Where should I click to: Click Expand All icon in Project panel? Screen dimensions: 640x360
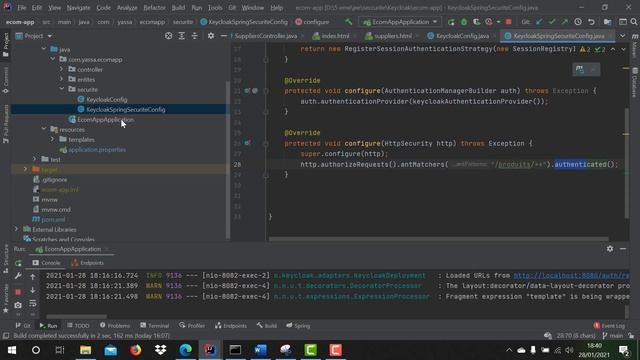point(182,36)
